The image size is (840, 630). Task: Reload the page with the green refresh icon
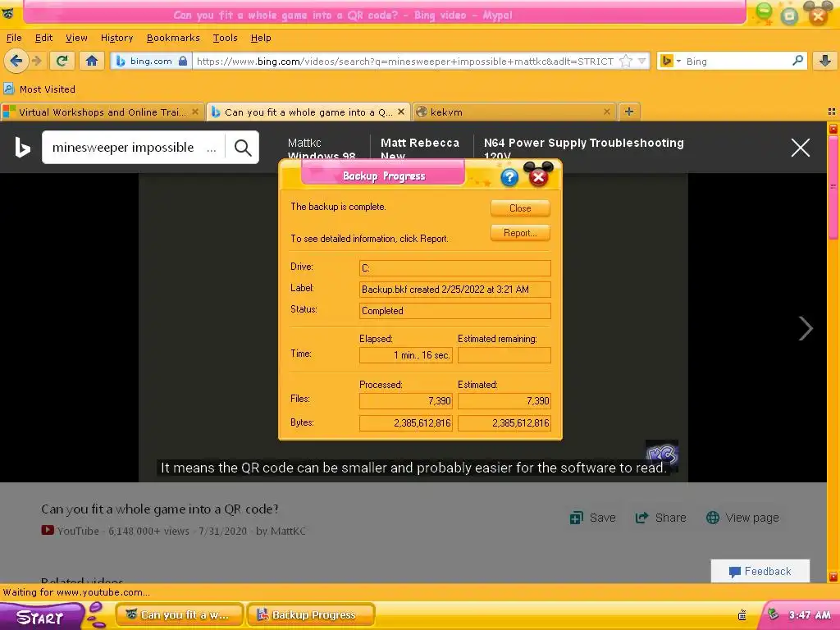(62, 61)
